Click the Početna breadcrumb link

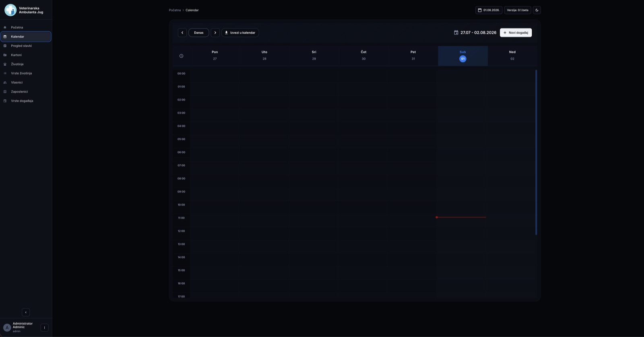[175, 10]
